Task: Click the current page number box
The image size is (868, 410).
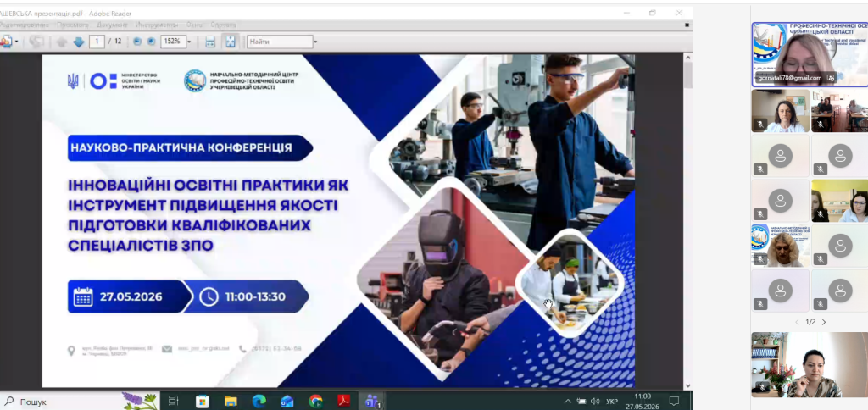Action: click(x=97, y=42)
